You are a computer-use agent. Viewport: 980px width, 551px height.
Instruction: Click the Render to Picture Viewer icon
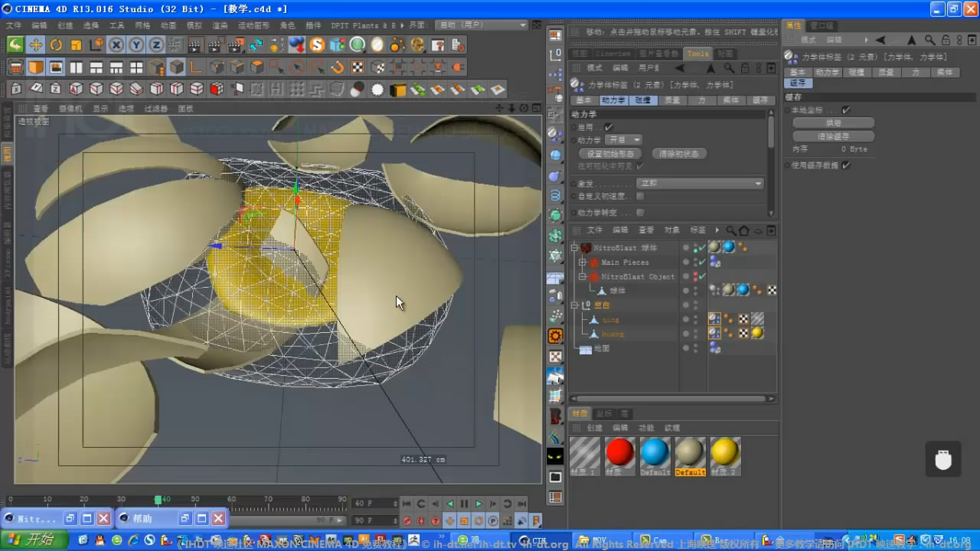point(214,45)
